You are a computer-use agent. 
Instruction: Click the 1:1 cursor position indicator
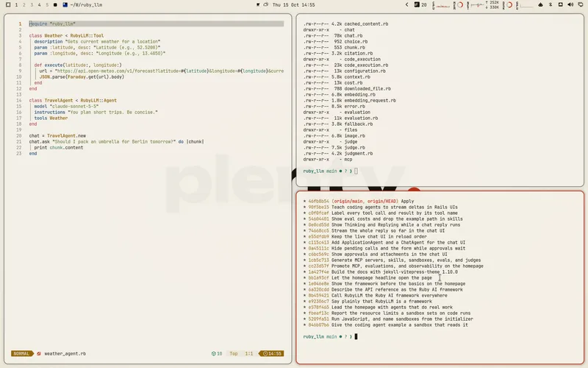249,353
